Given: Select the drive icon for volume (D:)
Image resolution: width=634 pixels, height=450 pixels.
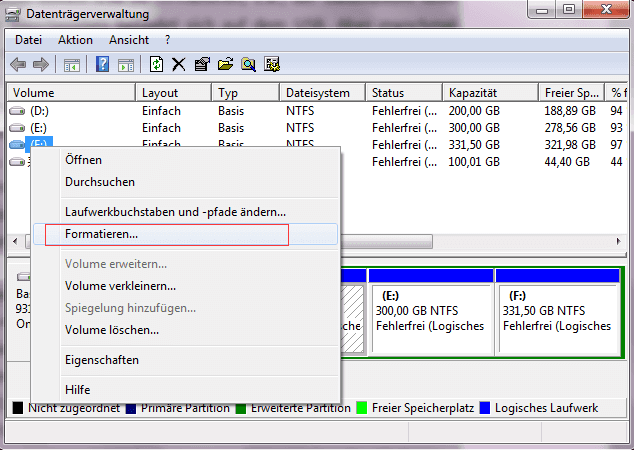Looking at the screenshot, I should pyautogui.click(x=17, y=111).
